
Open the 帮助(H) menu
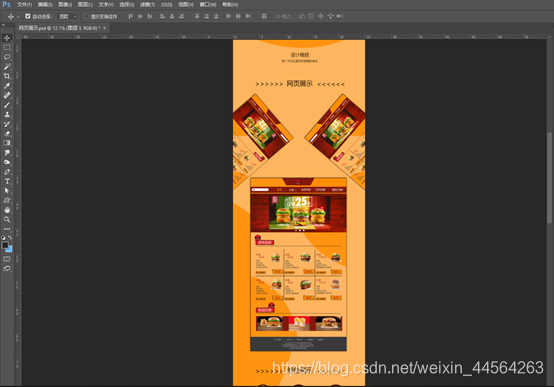pos(230,5)
